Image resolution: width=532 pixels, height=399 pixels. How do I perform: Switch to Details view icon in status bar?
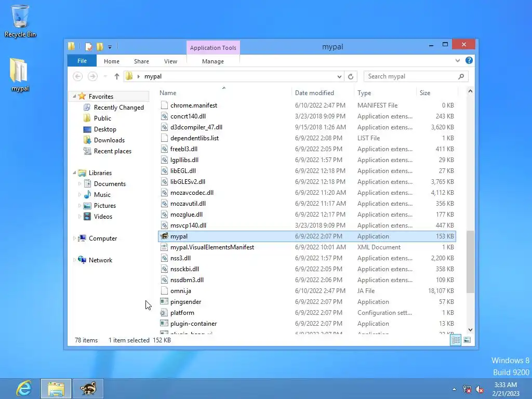coord(456,340)
